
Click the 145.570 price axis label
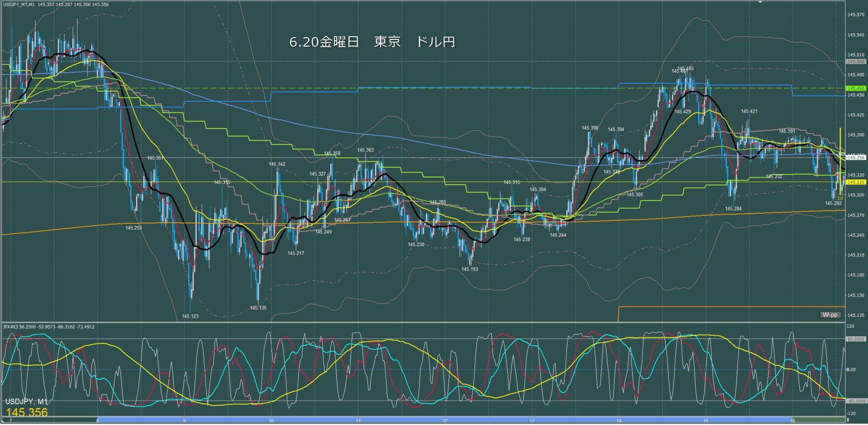tap(856, 15)
